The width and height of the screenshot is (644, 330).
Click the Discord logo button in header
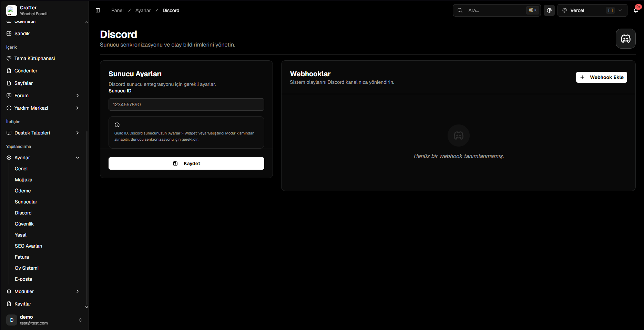pos(626,39)
